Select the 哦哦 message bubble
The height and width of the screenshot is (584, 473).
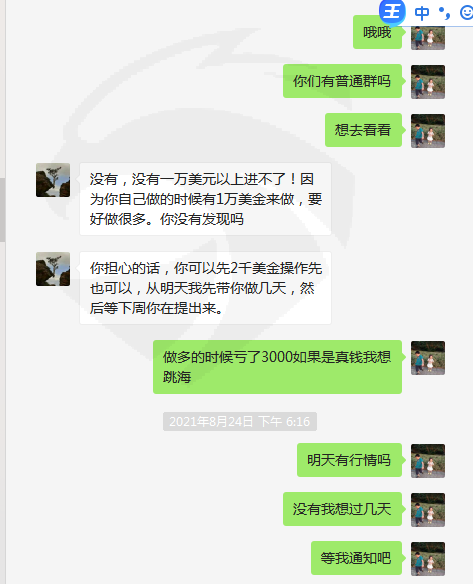377,32
